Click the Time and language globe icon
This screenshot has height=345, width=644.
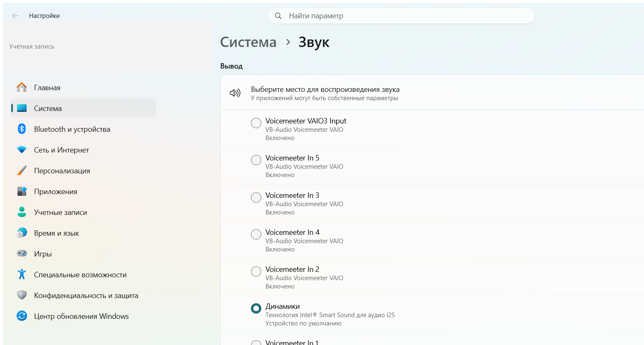22,233
